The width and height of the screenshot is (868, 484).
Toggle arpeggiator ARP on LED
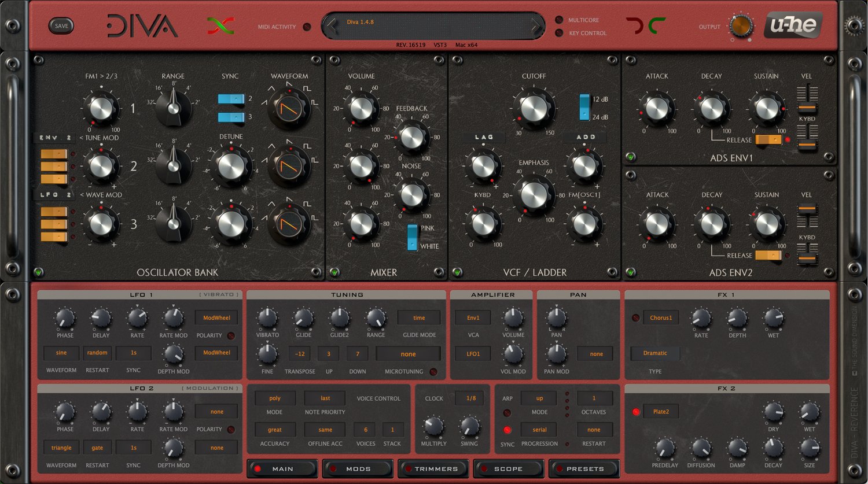507,413
